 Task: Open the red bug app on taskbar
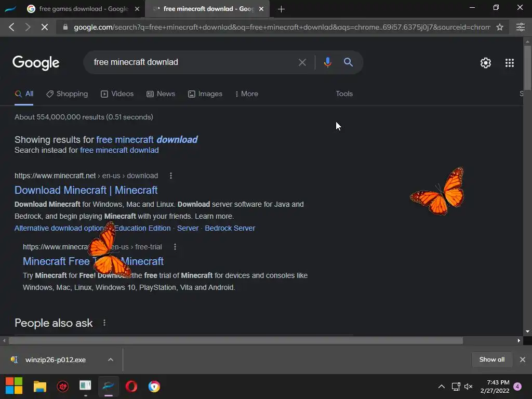tap(63, 386)
